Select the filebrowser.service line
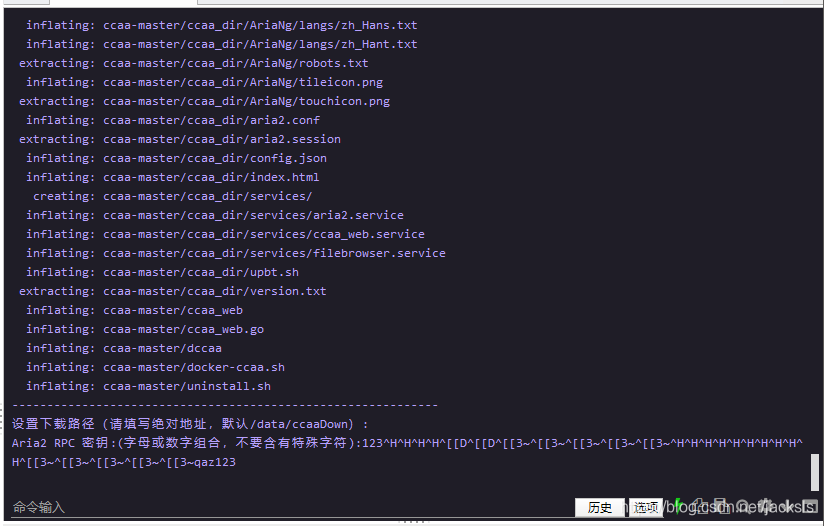The width and height of the screenshot is (824, 526). pos(236,253)
